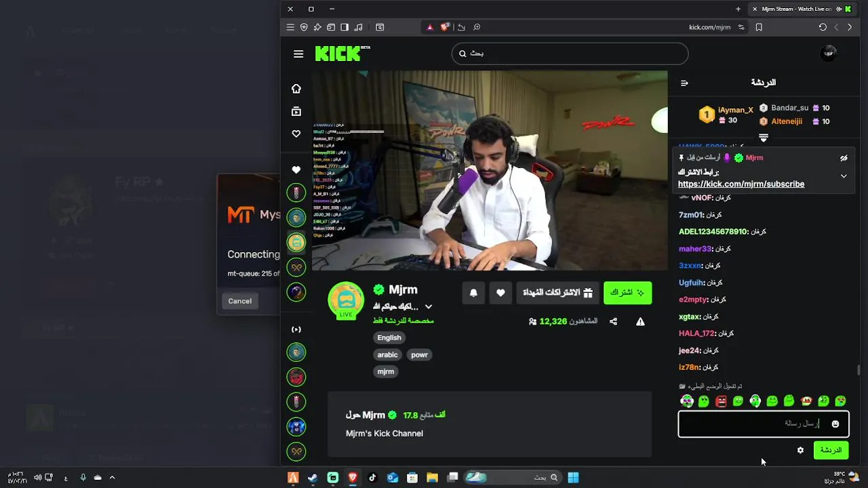Open a new browser tab
The width and height of the screenshot is (868, 488).
pos(738,9)
